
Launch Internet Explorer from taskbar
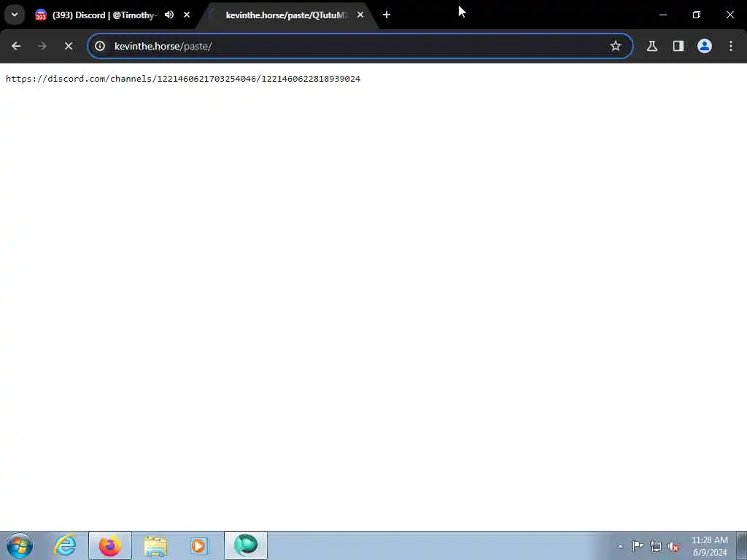[x=65, y=545]
